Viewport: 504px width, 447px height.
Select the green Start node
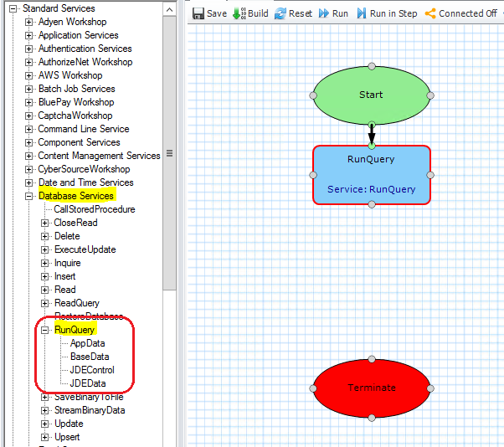pos(372,95)
